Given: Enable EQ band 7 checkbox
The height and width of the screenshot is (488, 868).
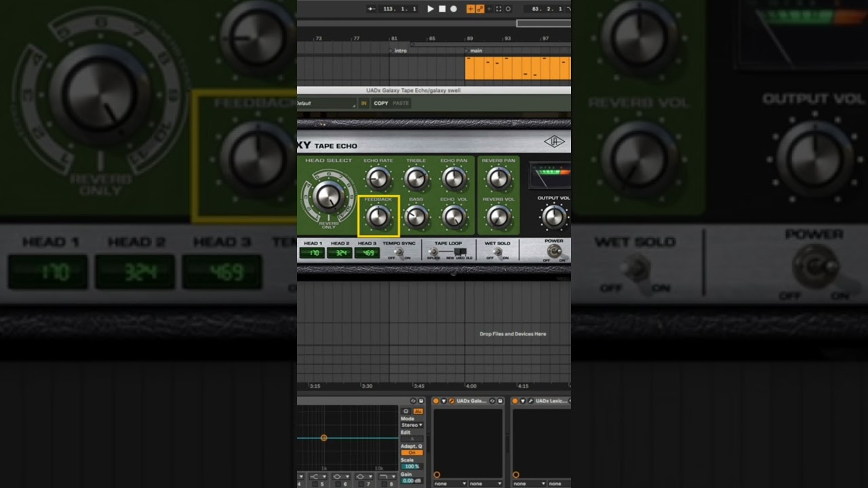Looking at the screenshot, I should (x=361, y=484).
